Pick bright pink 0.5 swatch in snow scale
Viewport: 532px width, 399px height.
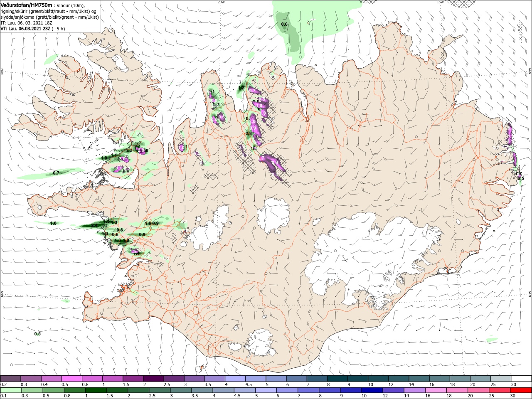(x=71, y=379)
